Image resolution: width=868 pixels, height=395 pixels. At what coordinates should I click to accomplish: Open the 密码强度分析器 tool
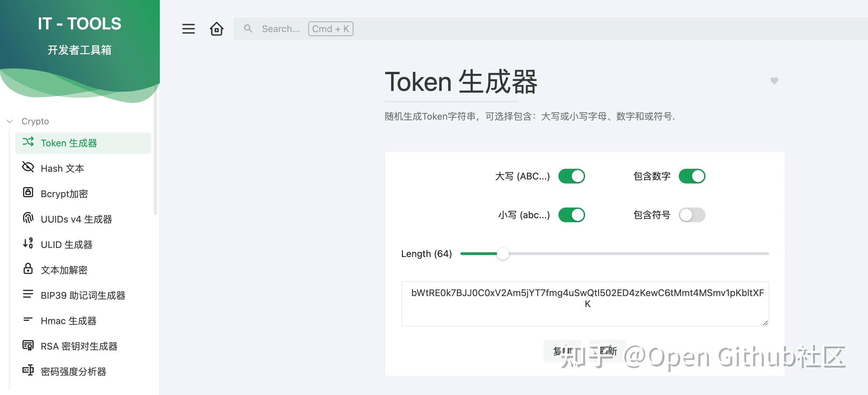click(x=73, y=372)
